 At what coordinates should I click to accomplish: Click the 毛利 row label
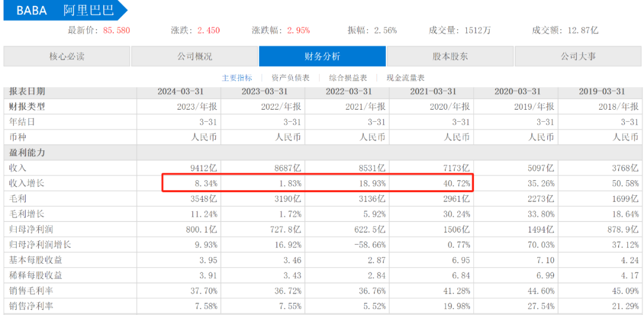click(18, 199)
